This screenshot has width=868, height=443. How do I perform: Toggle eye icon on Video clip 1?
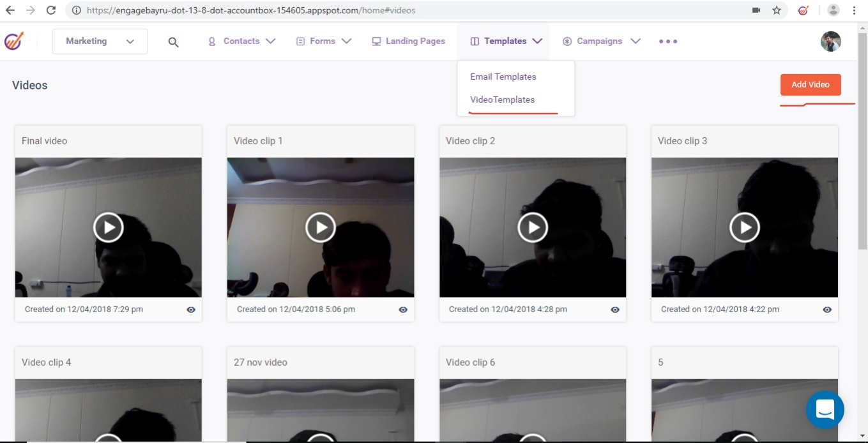click(x=403, y=310)
